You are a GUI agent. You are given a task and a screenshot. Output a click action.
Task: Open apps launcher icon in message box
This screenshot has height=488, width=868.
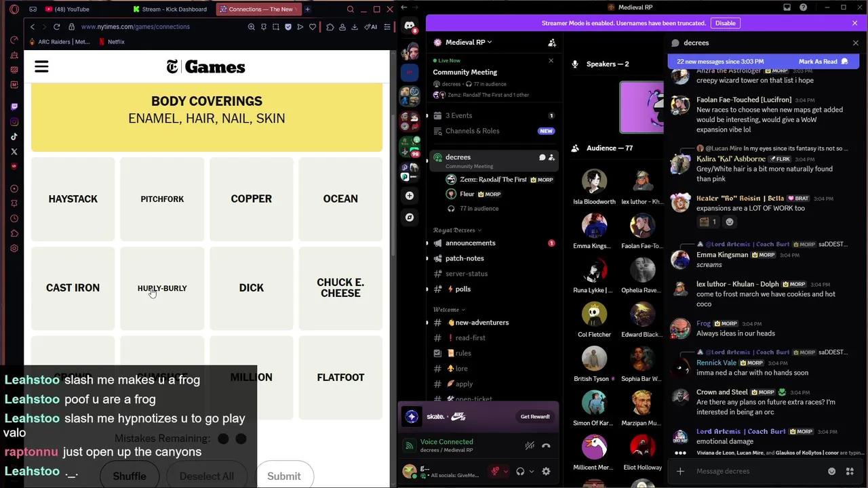850,471
